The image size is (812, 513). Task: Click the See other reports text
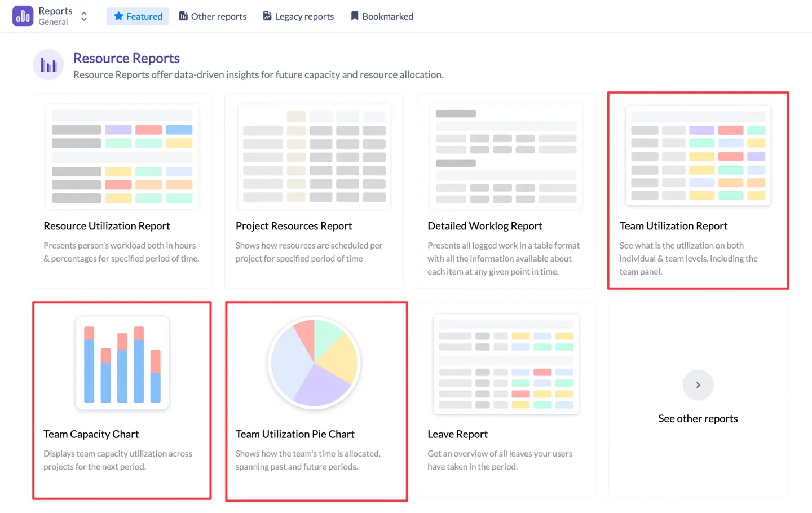click(698, 419)
